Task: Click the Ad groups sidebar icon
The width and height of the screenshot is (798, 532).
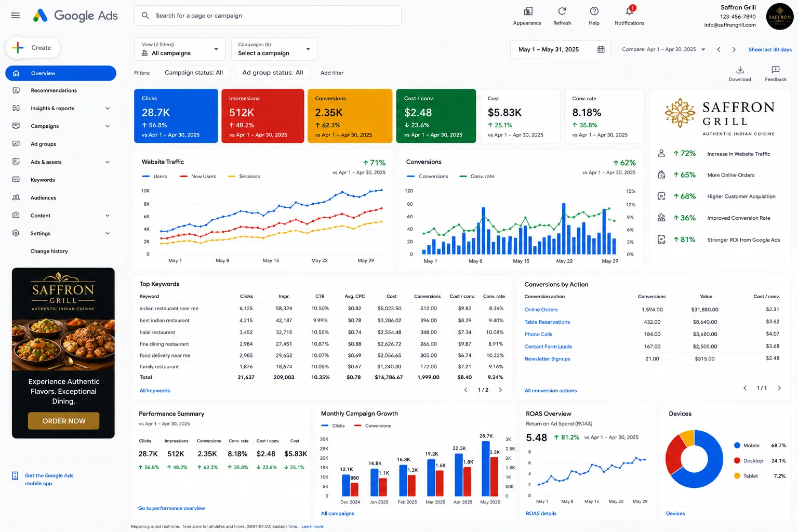Action: 16,144
